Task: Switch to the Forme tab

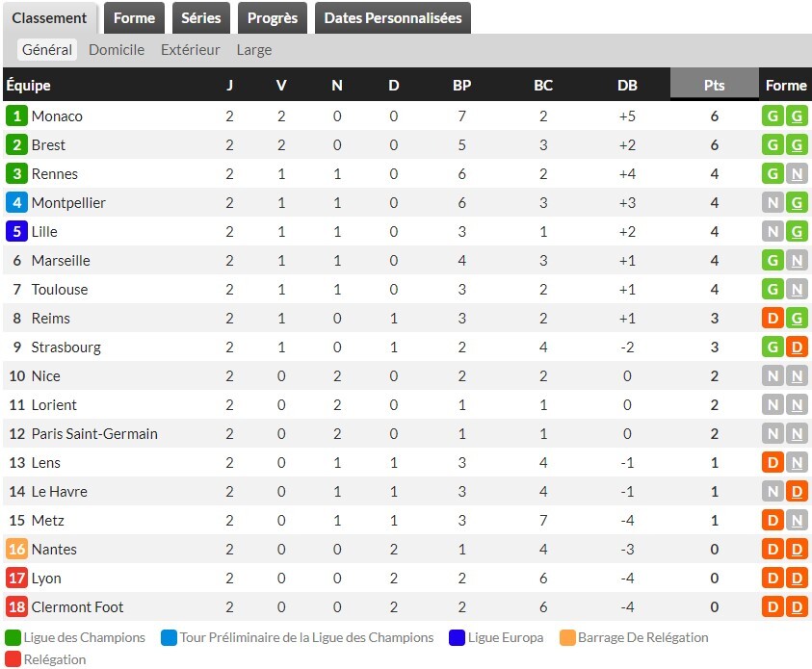Action: pos(134,18)
